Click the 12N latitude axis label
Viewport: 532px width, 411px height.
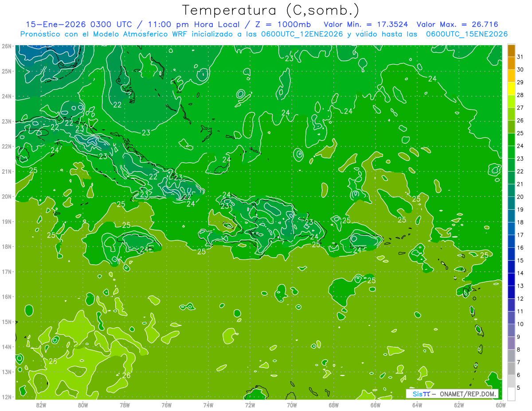coord(6,397)
